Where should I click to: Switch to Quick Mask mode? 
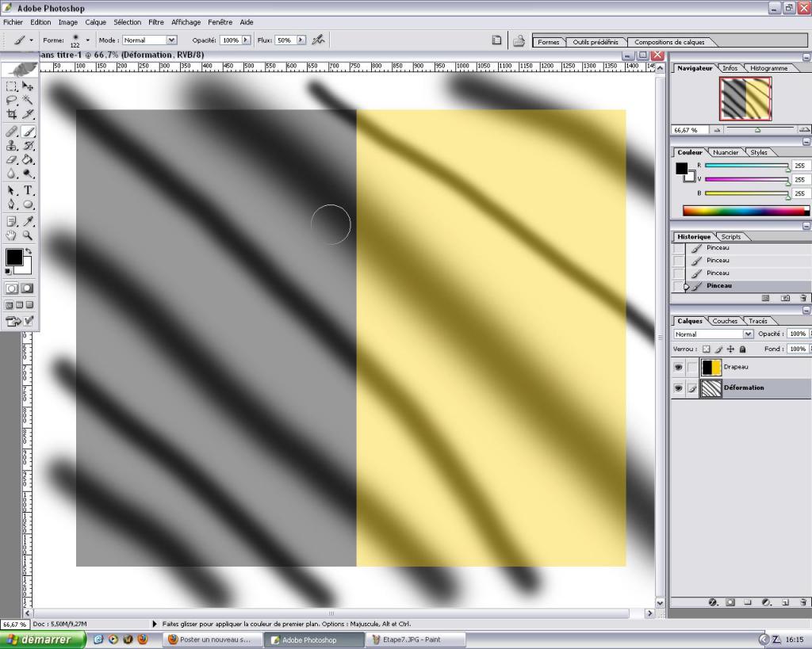(28, 288)
